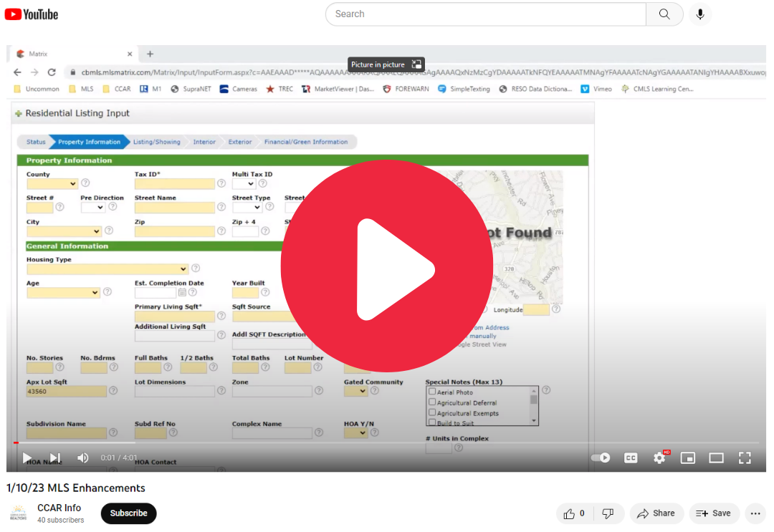Screen dimensions: 774x532
Task: Save the video to a playlist
Action: 714,514
